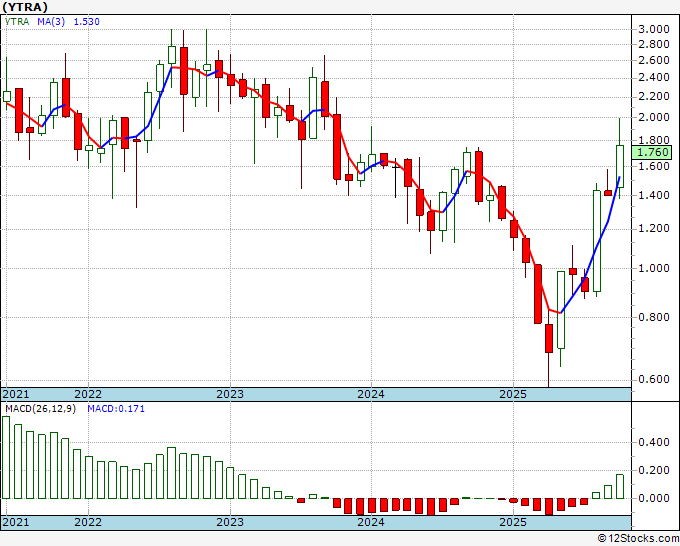This screenshot has height=546, width=680.
Task: Click the MA(3) indicator label
Action: (51, 21)
